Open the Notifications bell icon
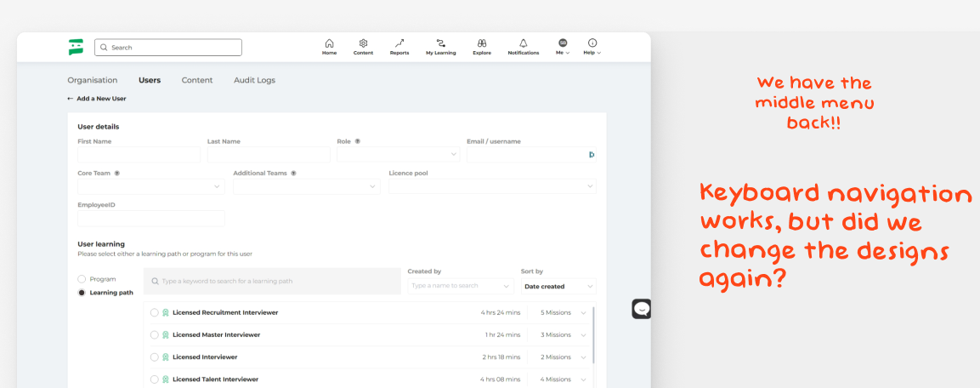This screenshot has width=980, height=388. [523, 43]
